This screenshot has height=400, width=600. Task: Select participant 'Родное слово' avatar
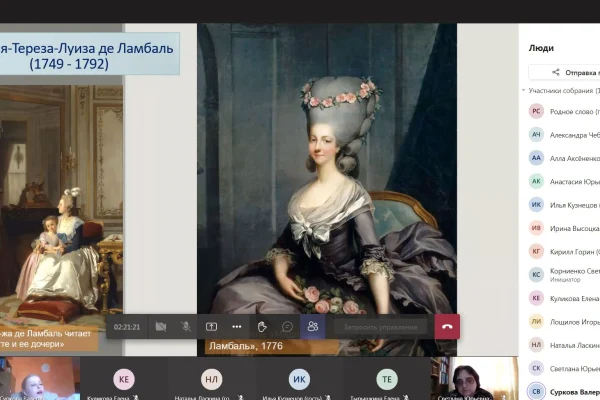[536, 111]
